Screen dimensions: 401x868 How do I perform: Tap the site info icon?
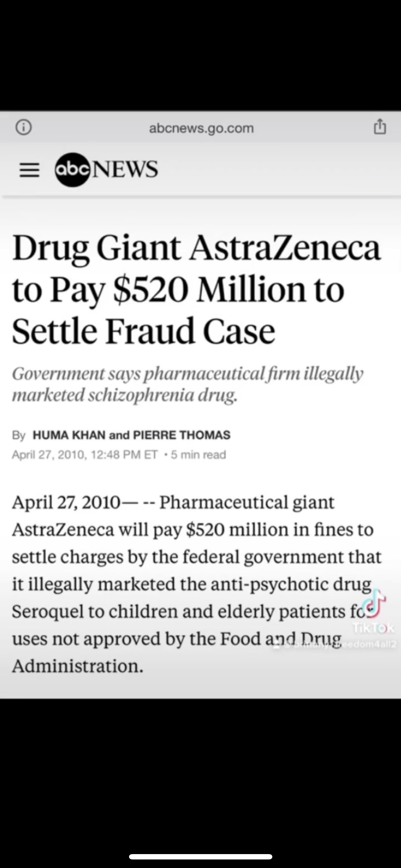coord(24,128)
